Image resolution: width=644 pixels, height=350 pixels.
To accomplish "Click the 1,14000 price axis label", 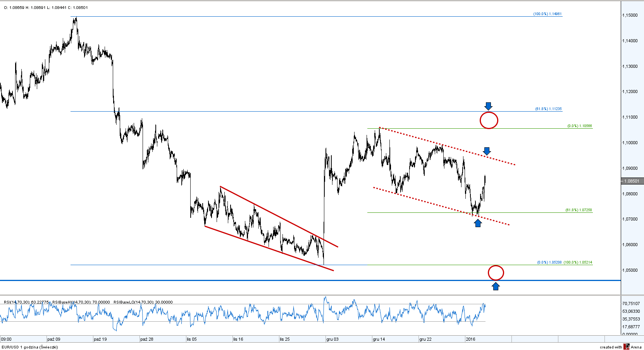I will tap(630, 41).
